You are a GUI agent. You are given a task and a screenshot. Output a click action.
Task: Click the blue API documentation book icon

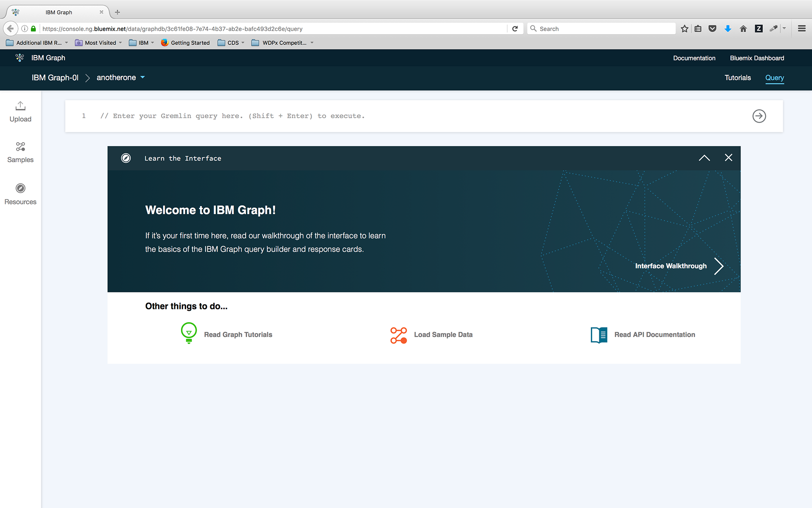[x=599, y=335]
